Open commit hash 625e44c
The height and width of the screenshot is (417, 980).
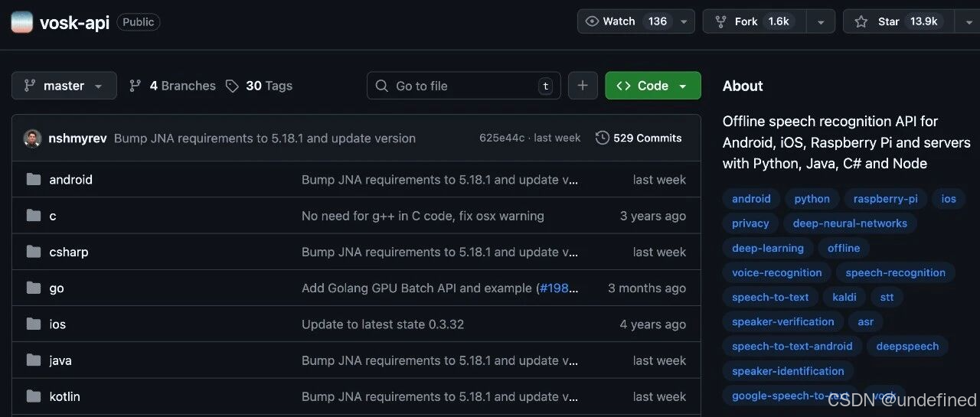click(502, 138)
